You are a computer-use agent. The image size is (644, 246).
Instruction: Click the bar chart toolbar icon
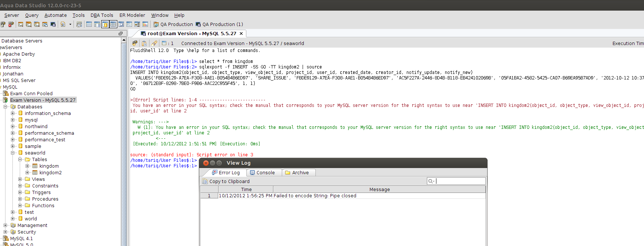click(145, 24)
